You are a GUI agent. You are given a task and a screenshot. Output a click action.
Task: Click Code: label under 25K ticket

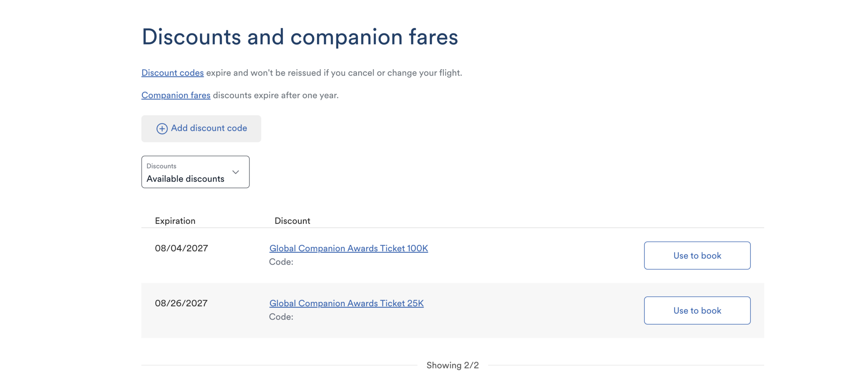(x=281, y=317)
